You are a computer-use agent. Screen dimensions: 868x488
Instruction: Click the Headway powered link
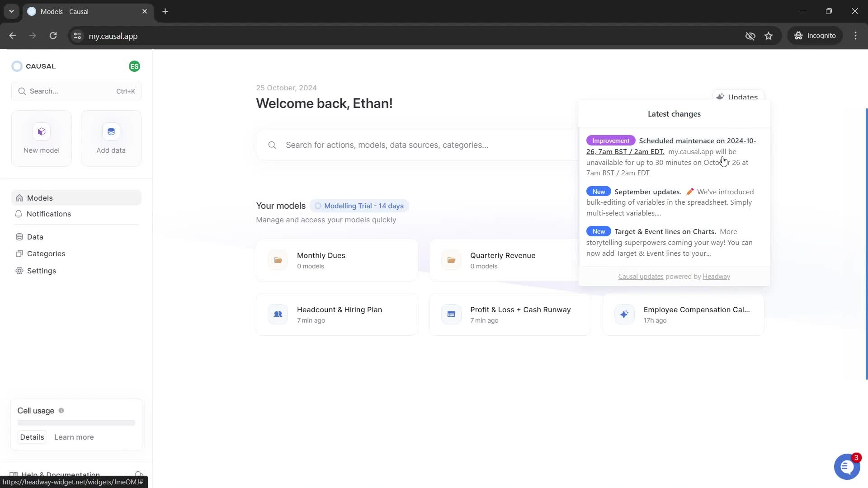(717, 276)
